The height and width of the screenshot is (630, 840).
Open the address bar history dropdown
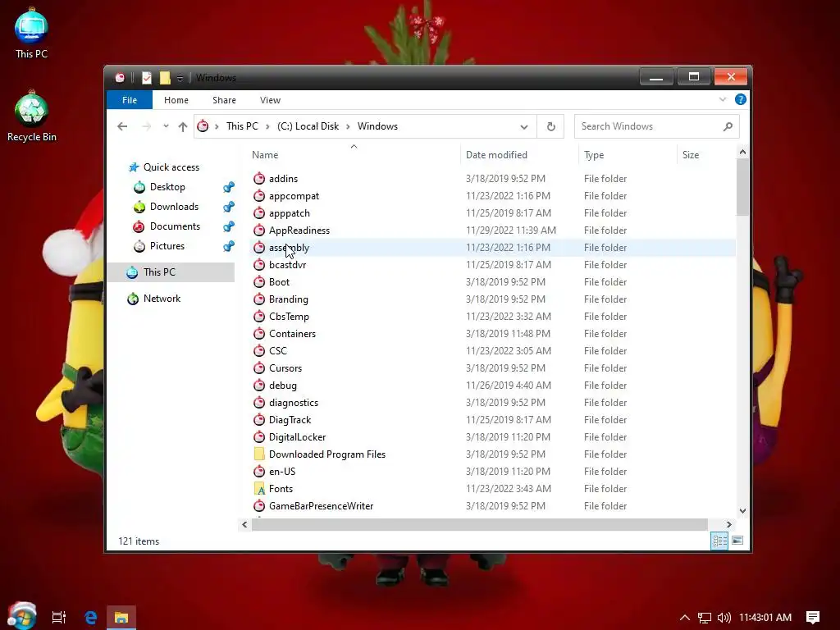point(524,127)
